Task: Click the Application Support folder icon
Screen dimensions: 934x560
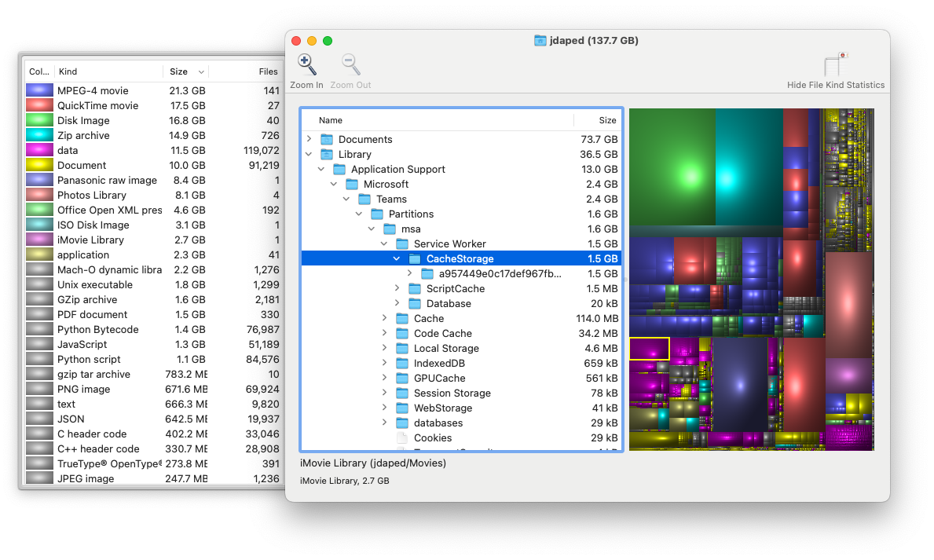Action: pos(339,169)
